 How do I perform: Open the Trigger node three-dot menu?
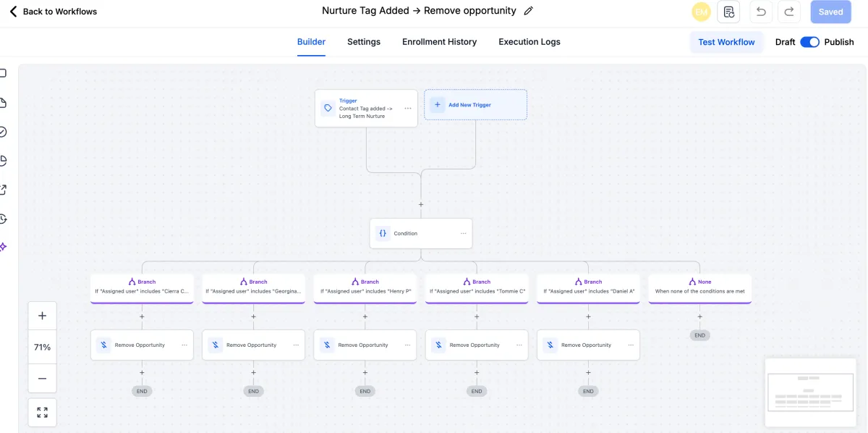[408, 108]
